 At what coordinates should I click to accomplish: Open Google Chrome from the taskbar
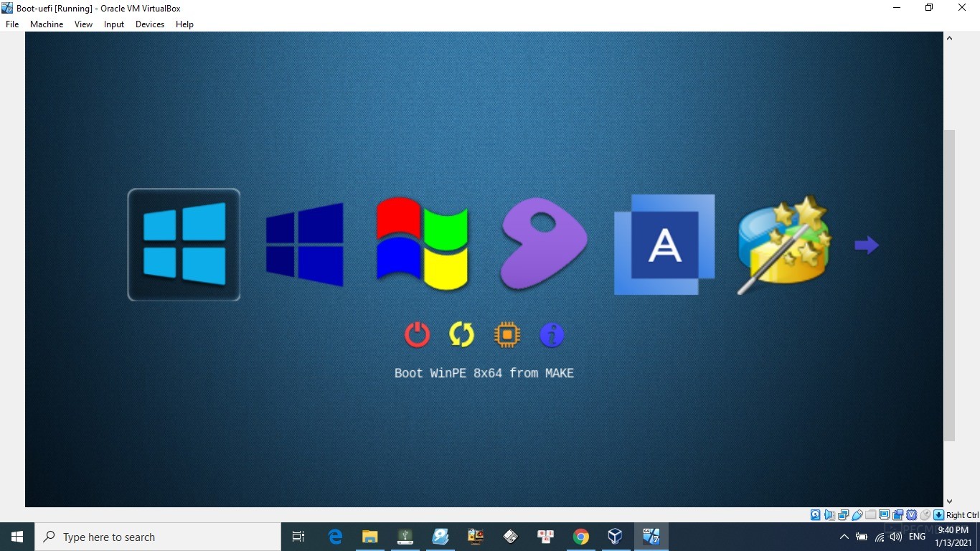coord(581,537)
